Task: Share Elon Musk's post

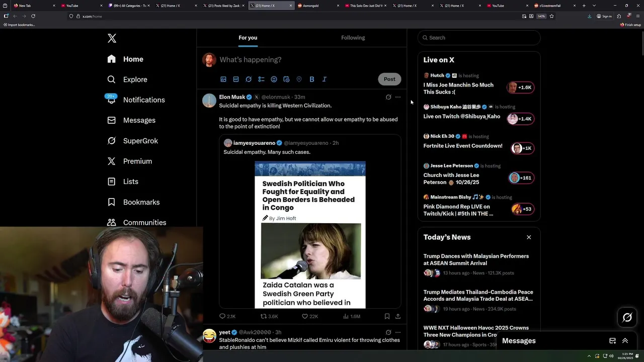Action: click(398, 316)
